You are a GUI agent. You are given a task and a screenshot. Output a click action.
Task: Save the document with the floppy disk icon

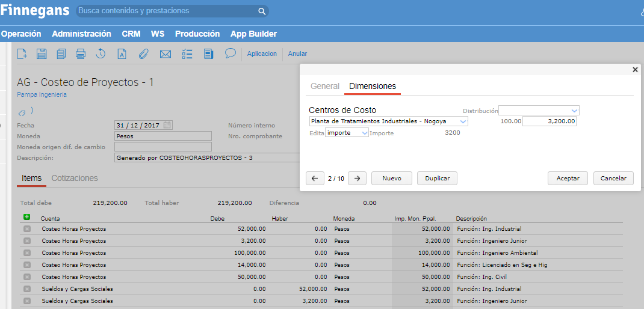click(42, 54)
